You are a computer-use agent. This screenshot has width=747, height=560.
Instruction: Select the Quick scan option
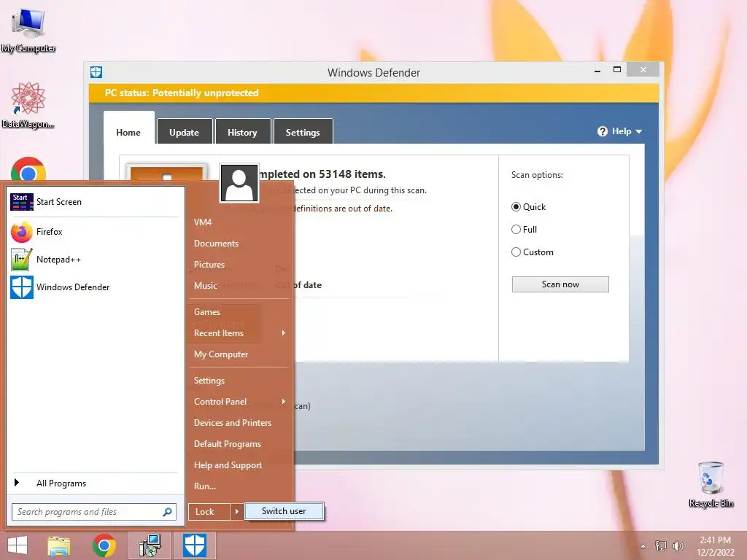click(x=516, y=206)
